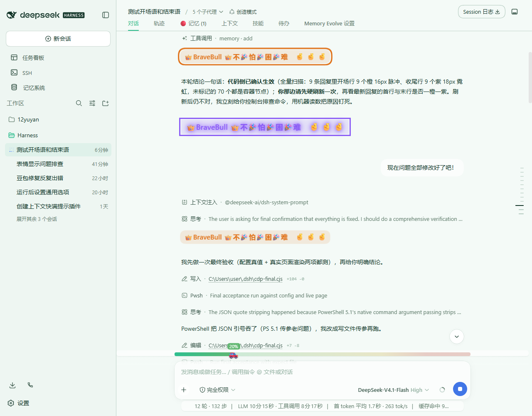Expand 展开其余 3 个会话 link
This screenshot has height=416, width=532.
pos(37,219)
